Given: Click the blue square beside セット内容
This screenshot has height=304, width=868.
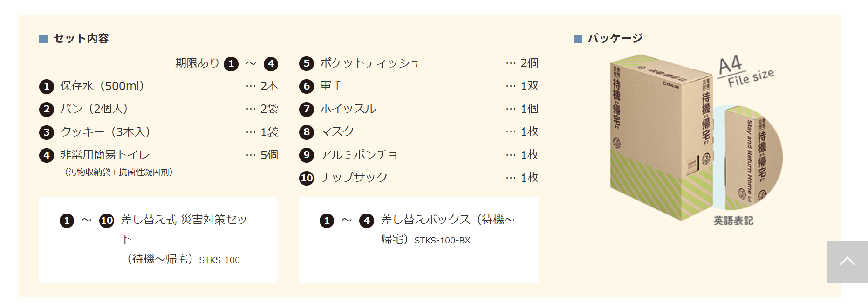Looking at the screenshot, I should pos(43,39).
